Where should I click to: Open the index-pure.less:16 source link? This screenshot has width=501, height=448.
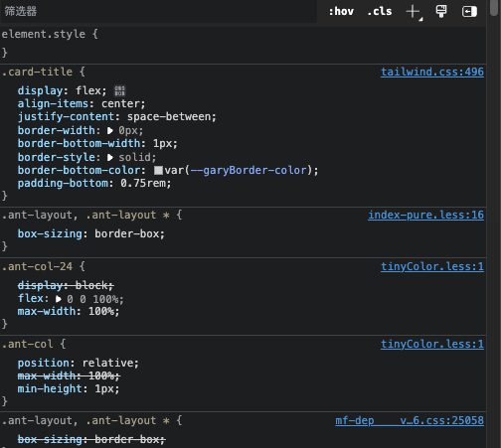(425, 215)
